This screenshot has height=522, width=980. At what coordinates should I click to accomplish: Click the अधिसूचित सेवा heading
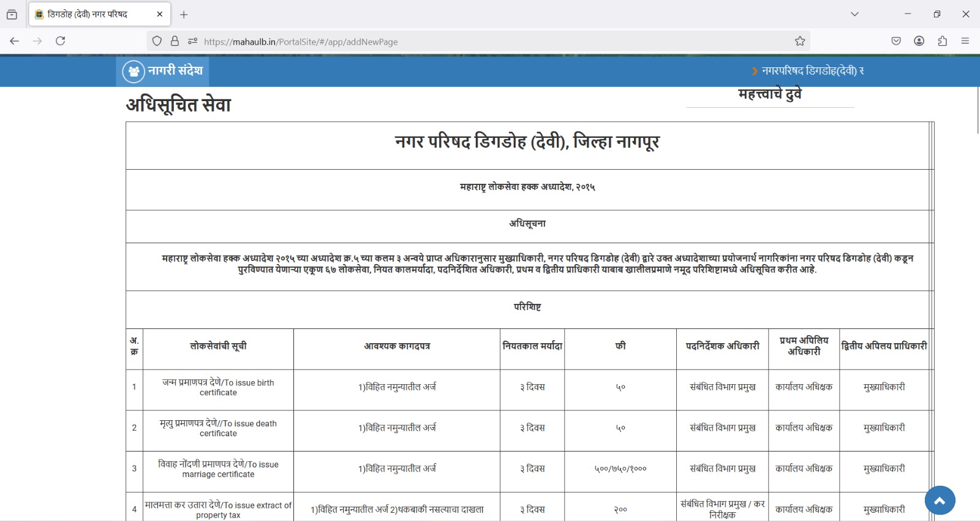(178, 105)
